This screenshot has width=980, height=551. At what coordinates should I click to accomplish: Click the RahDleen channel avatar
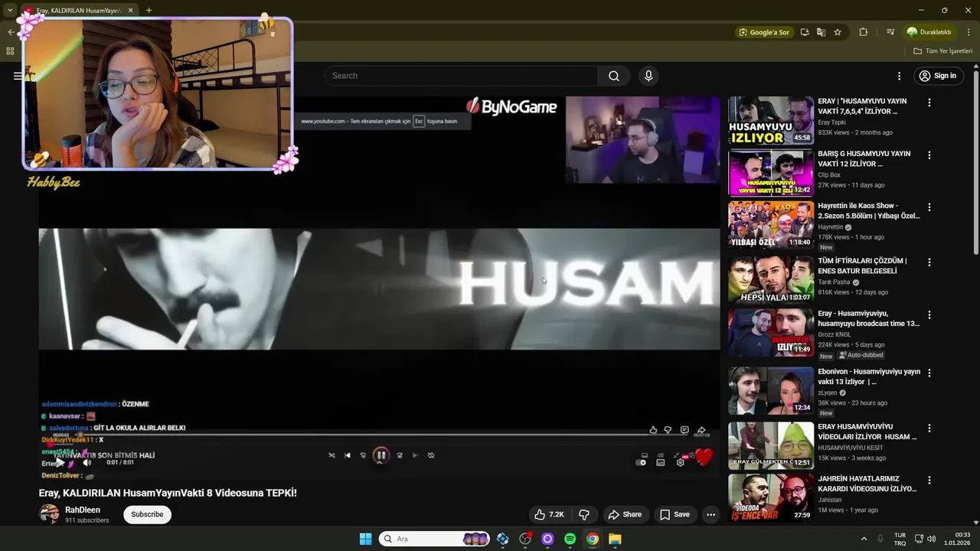[x=49, y=514]
